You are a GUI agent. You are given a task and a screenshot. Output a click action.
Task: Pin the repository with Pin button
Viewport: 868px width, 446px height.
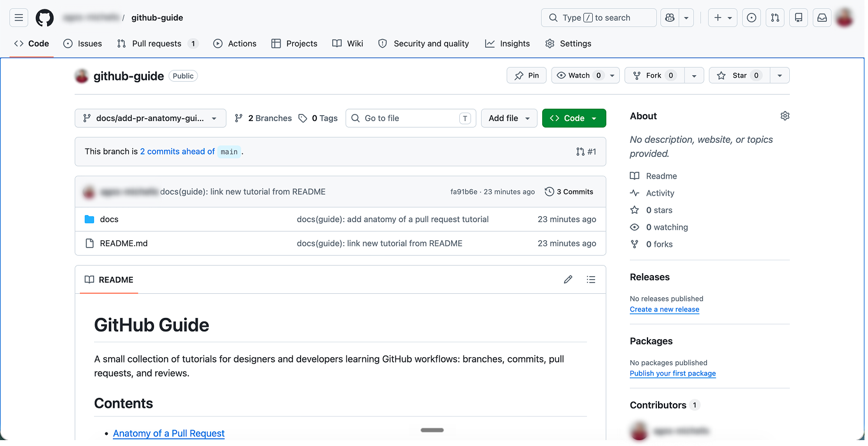pyautogui.click(x=526, y=75)
